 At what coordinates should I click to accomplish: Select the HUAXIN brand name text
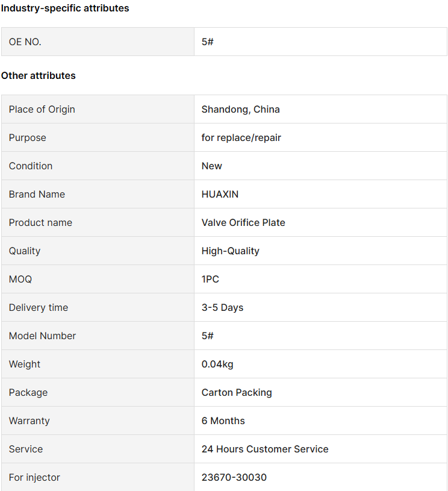tap(220, 194)
